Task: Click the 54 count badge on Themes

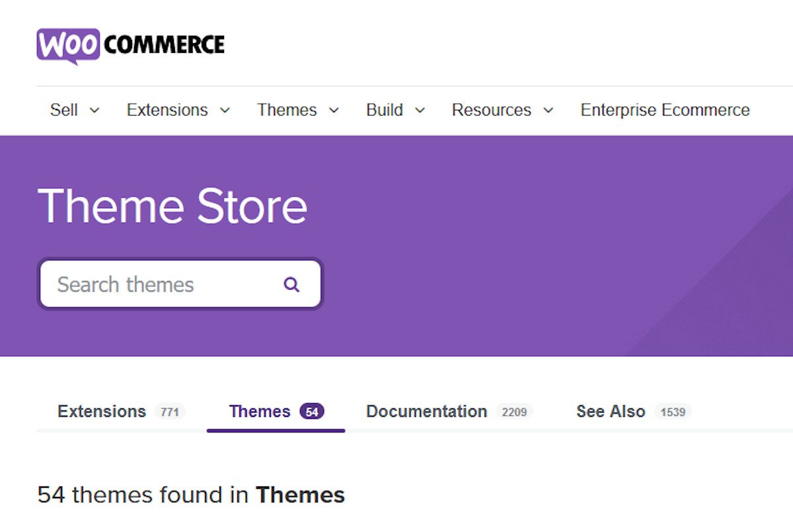Action: click(x=312, y=412)
